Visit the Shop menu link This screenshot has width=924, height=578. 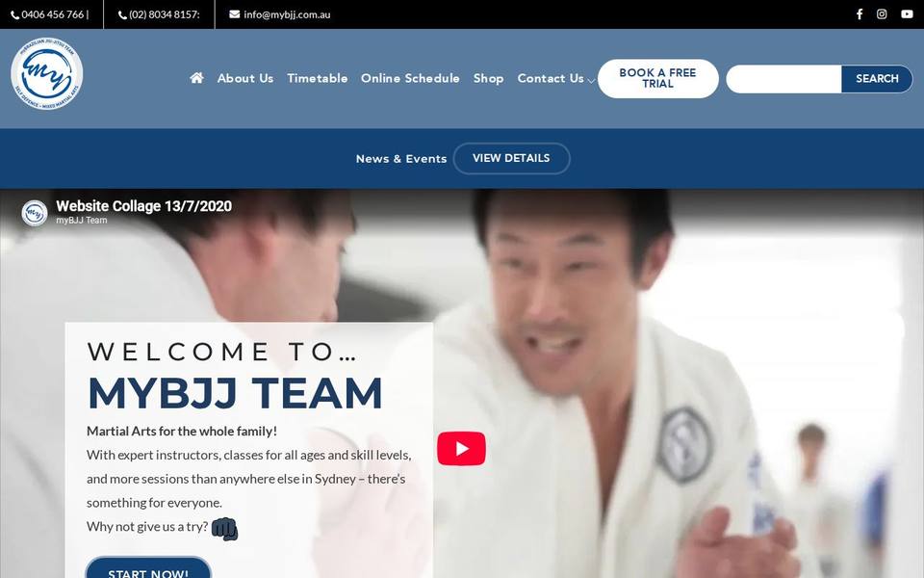click(489, 78)
